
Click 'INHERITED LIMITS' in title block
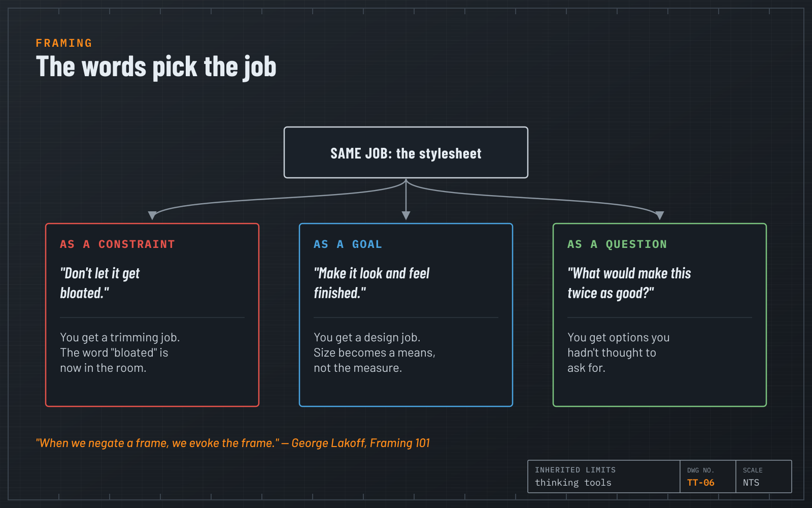pyautogui.click(x=575, y=470)
